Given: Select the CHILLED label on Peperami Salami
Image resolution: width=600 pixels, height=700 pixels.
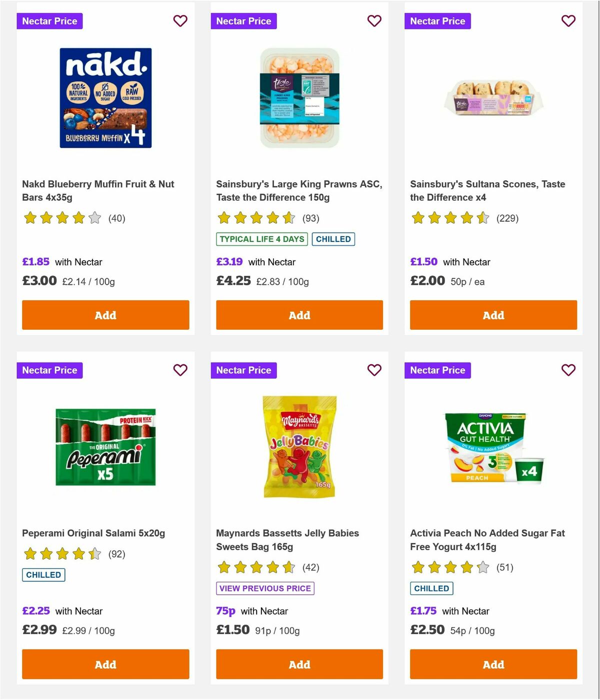Looking at the screenshot, I should (43, 575).
